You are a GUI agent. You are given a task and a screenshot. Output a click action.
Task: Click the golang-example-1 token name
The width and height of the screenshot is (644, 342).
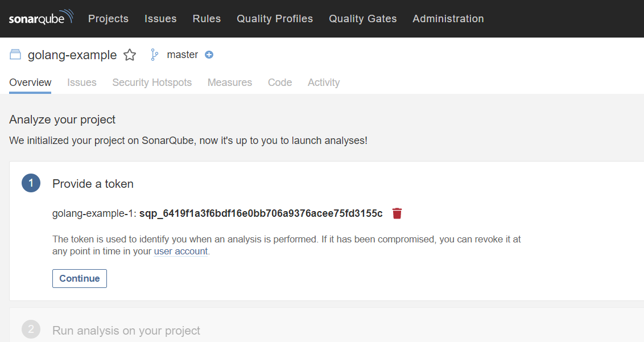[92, 213]
